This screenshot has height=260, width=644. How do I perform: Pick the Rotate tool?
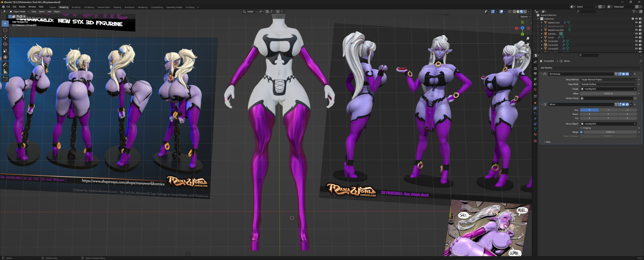(x=5, y=44)
